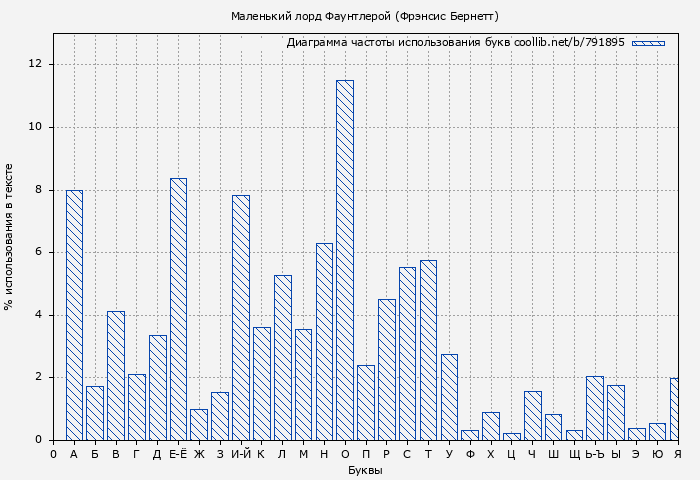Click the bar for letter Т
Viewport: 700px width, 480px height.
click(x=428, y=350)
